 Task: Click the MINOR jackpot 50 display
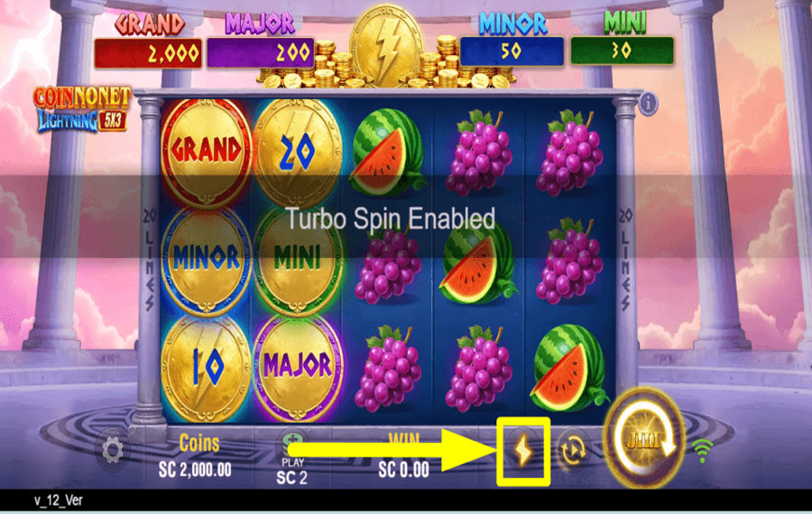512,51
